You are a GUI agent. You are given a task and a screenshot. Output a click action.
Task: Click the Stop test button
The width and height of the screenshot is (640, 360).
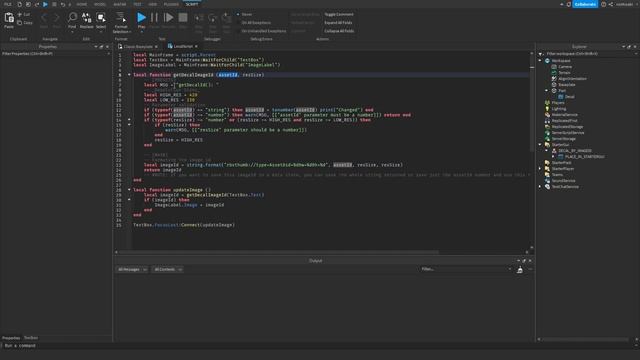point(183,18)
